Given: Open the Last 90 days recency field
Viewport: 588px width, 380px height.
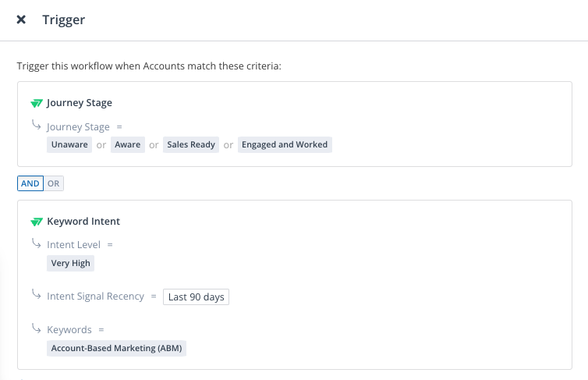Looking at the screenshot, I should pos(196,297).
